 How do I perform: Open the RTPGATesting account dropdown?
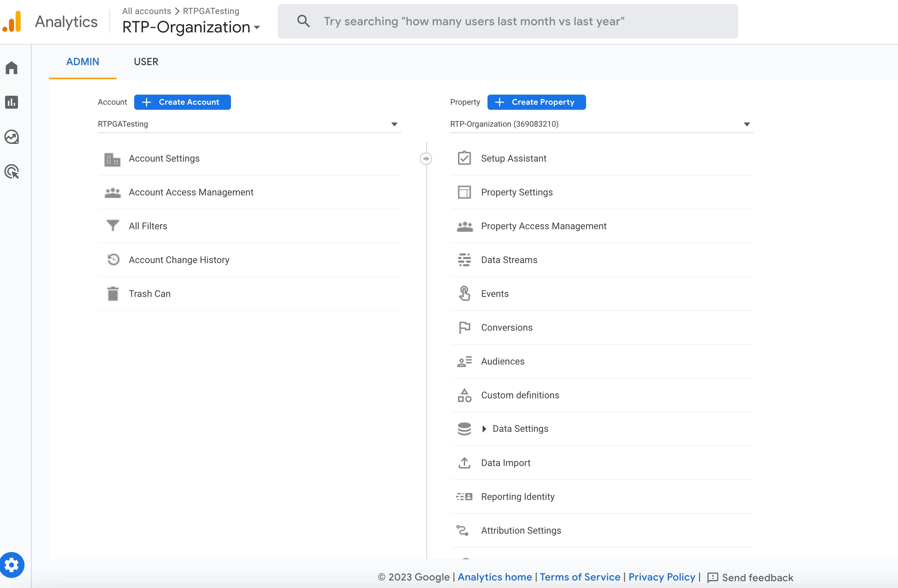pyautogui.click(x=249, y=124)
